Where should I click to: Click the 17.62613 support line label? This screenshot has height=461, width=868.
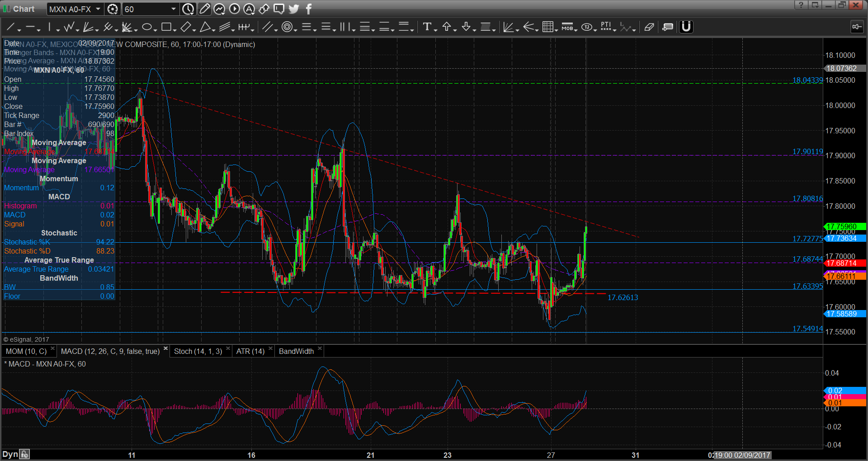[623, 297]
